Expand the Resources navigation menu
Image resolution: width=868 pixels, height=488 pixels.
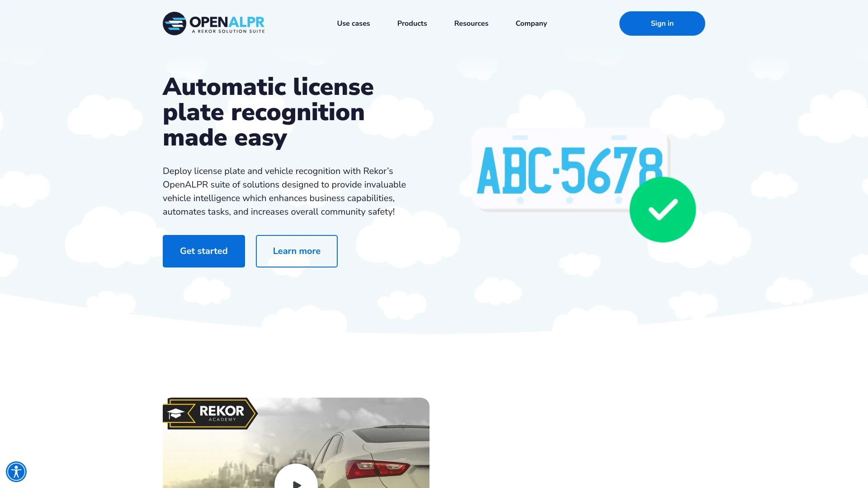(x=471, y=23)
